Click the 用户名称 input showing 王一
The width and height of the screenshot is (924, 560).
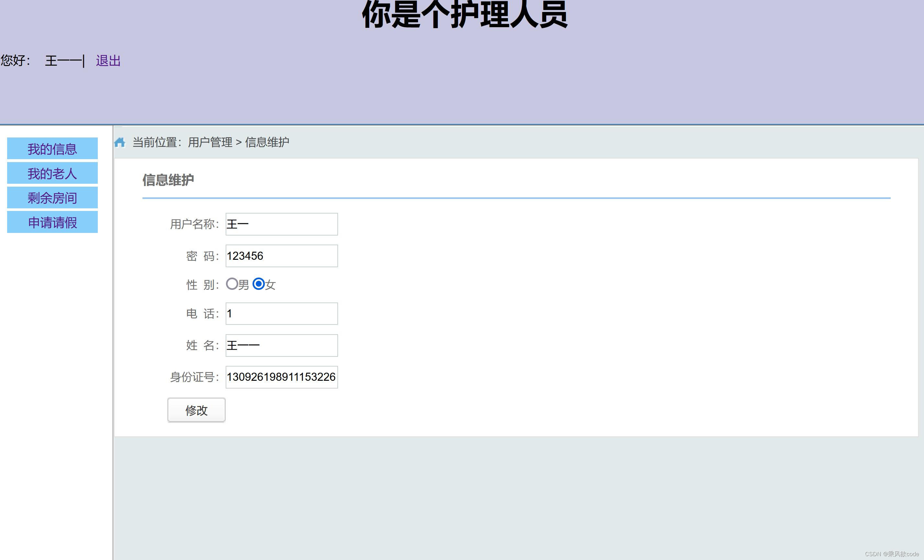281,224
